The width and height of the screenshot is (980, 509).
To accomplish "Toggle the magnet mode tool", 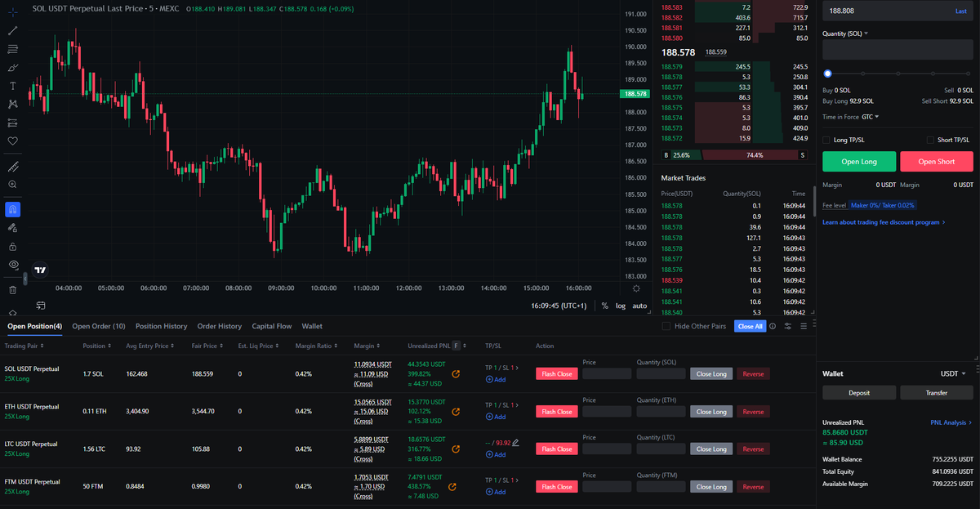I will [12, 209].
